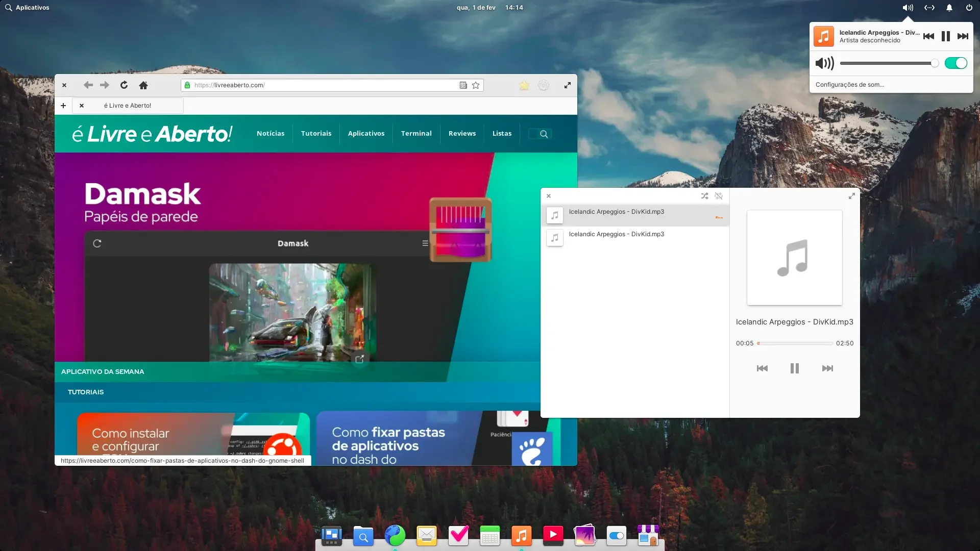Open the sound indicator in the top panel
Viewport: 980px width, 551px height.
click(908, 8)
